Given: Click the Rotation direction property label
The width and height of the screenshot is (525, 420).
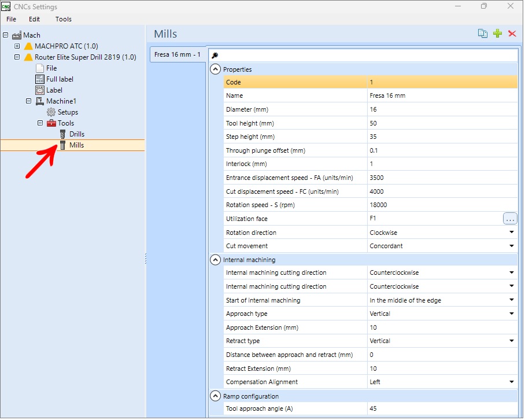Looking at the screenshot, I should 251,233.
